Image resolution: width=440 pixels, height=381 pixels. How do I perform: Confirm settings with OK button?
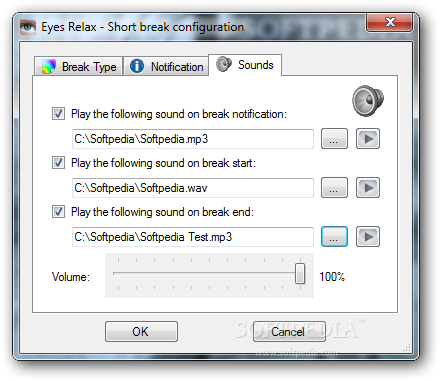141,332
